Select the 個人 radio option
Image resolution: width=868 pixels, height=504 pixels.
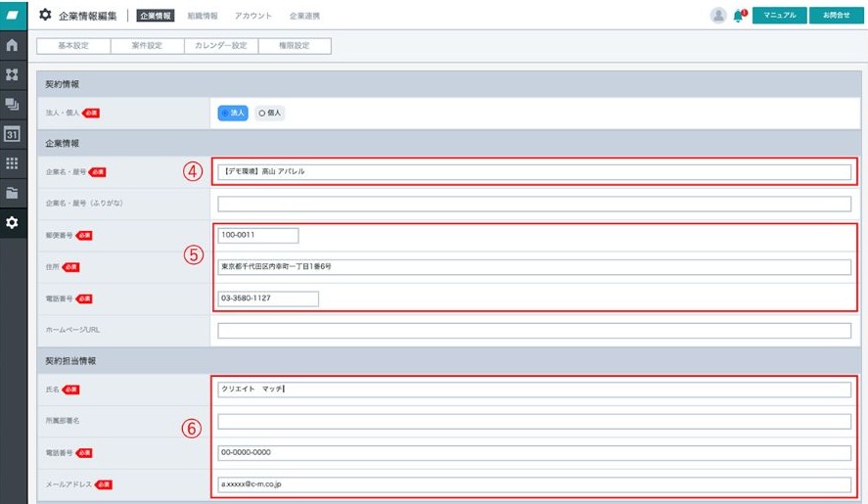[269, 113]
